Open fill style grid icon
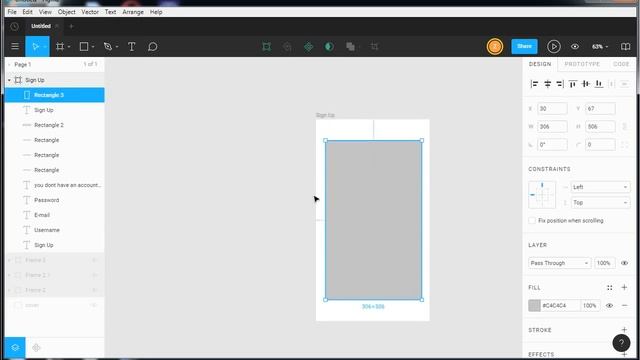The image size is (640, 360). click(x=609, y=288)
